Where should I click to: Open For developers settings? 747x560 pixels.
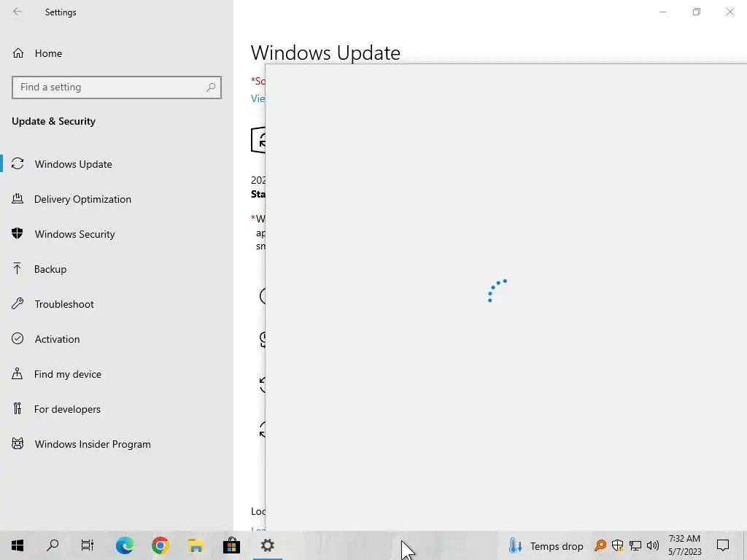click(x=117, y=409)
